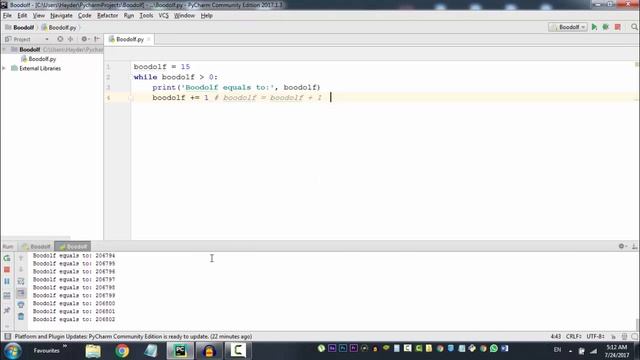Stop the process with the Run panel red square

coord(7,270)
